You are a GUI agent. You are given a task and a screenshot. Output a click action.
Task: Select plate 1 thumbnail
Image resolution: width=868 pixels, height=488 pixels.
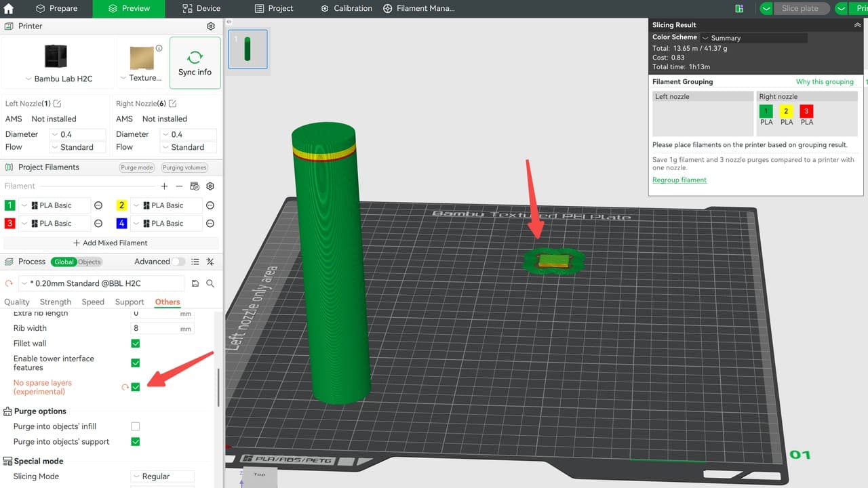[x=248, y=49]
